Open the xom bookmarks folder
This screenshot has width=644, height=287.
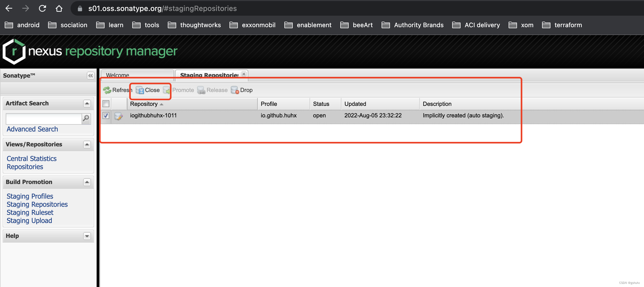click(521, 25)
